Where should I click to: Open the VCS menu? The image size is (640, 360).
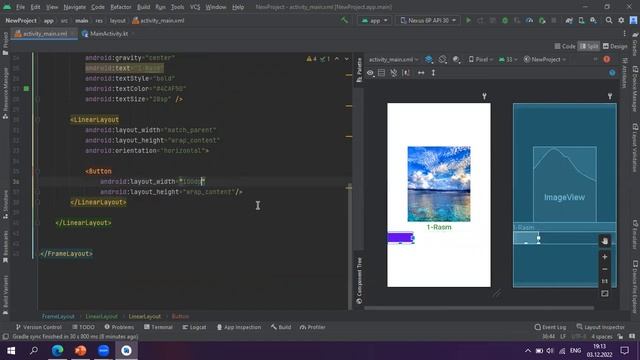point(195,7)
